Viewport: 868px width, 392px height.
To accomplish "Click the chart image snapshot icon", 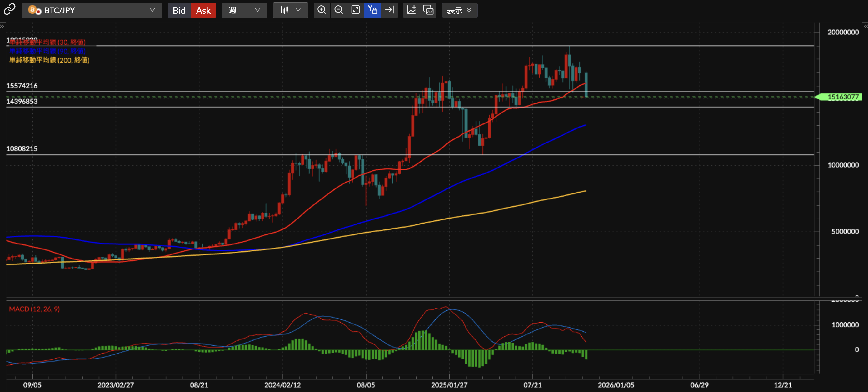I will [x=428, y=10].
